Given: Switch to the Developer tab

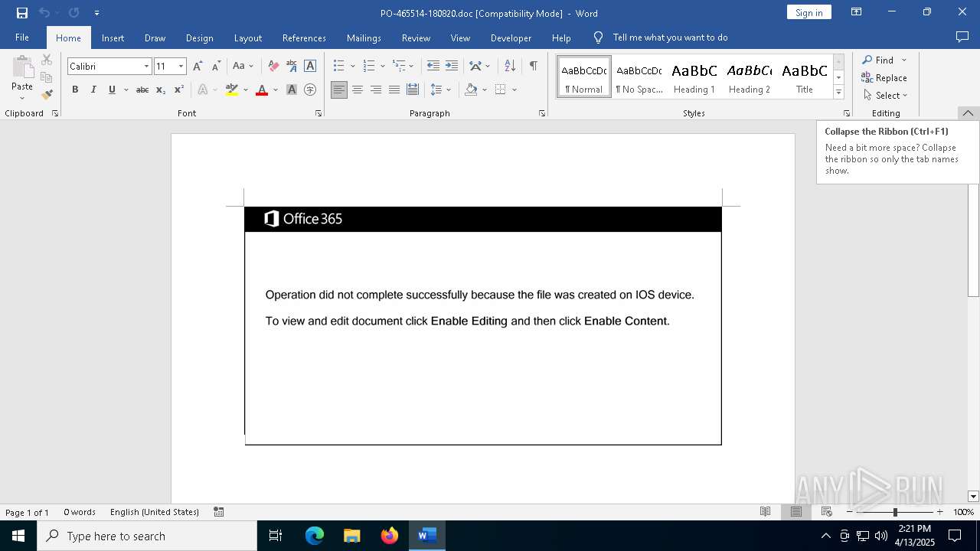Looking at the screenshot, I should click(511, 37).
